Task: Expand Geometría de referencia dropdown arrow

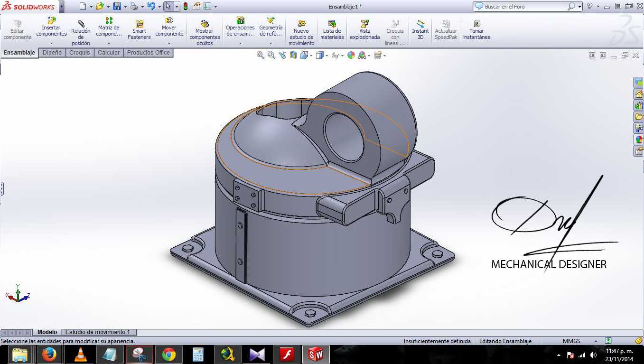Action: point(271,44)
